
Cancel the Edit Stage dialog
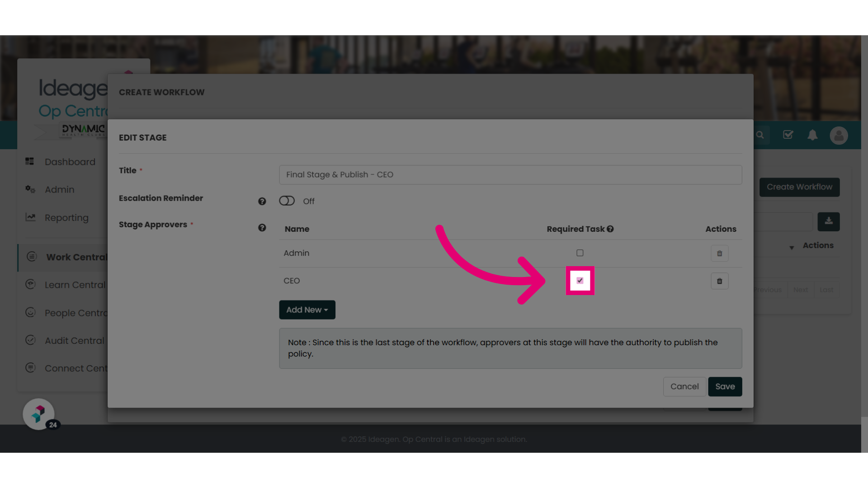point(684,387)
